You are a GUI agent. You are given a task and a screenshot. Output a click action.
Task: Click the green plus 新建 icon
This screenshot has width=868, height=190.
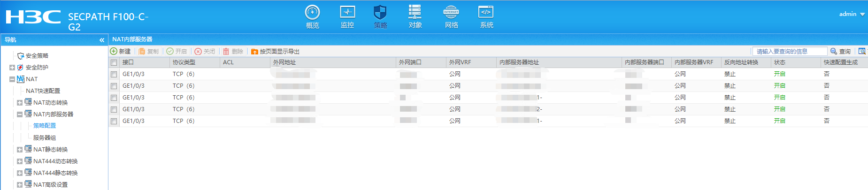(x=114, y=51)
